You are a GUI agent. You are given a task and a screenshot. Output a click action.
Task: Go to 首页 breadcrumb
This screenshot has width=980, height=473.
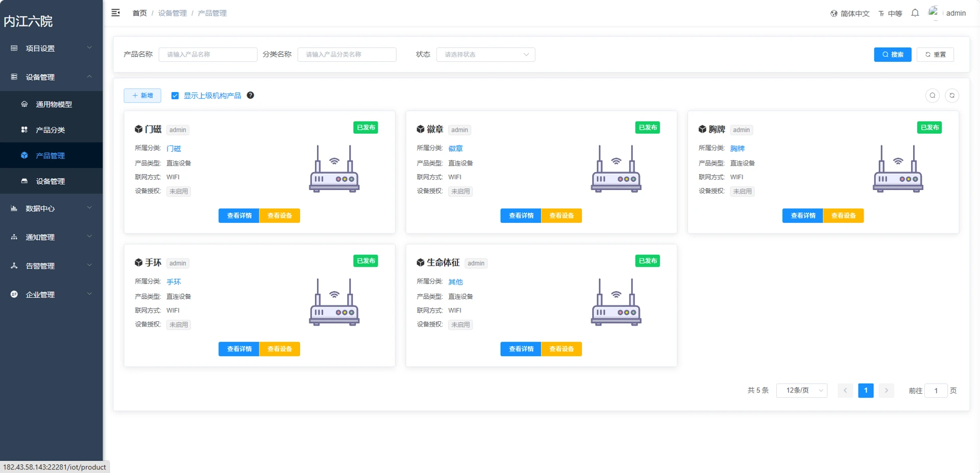(x=139, y=13)
